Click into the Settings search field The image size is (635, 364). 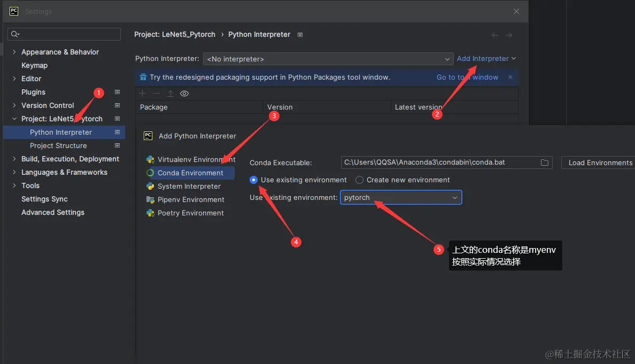click(x=64, y=34)
